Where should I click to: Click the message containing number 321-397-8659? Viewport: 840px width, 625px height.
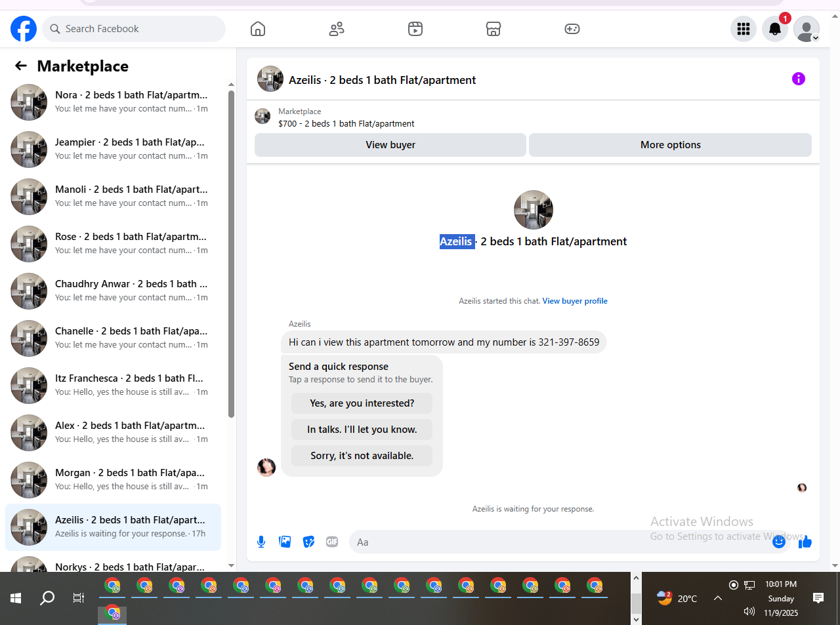tap(444, 342)
